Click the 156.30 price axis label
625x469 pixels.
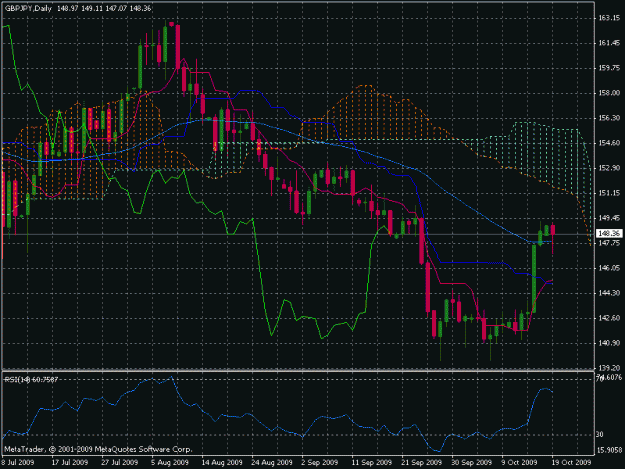[x=609, y=118]
